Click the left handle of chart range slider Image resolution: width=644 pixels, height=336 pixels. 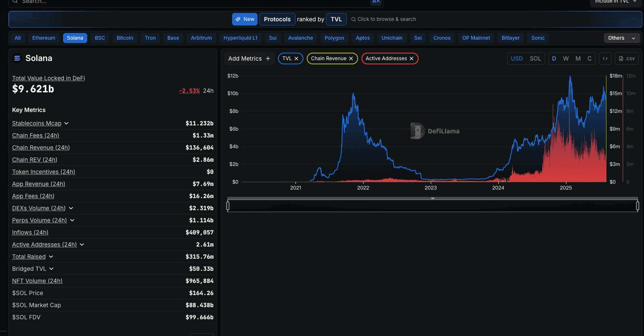(x=228, y=206)
